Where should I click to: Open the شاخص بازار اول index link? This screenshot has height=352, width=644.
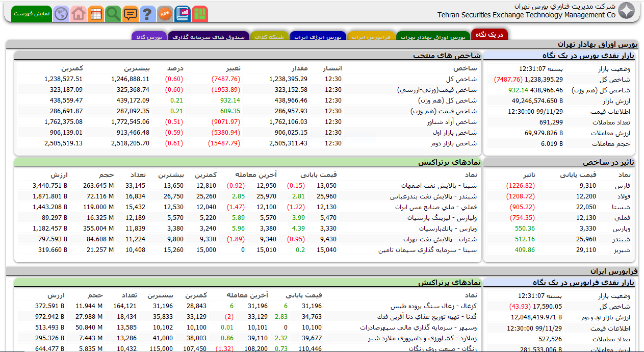click(x=455, y=133)
